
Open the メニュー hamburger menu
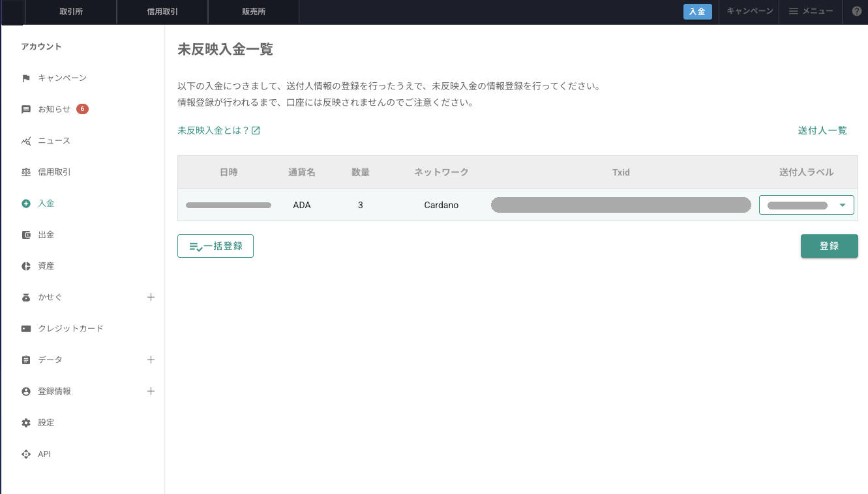click(811, 11)
